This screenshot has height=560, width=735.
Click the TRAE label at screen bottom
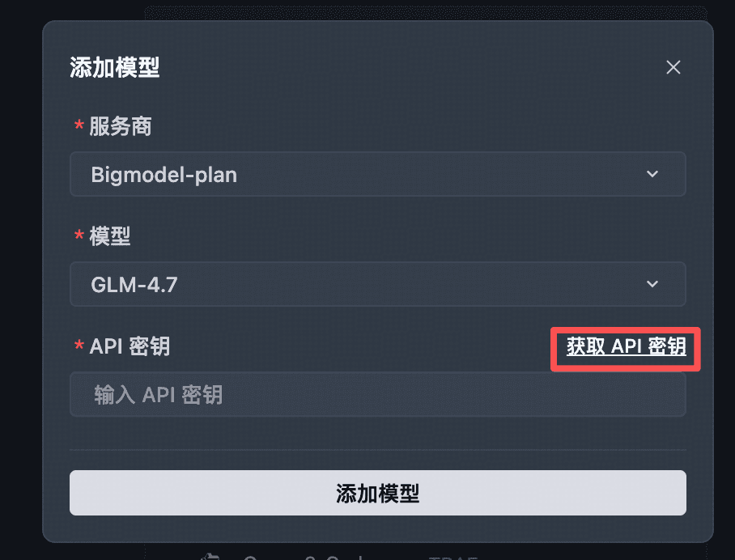[454, 557]
